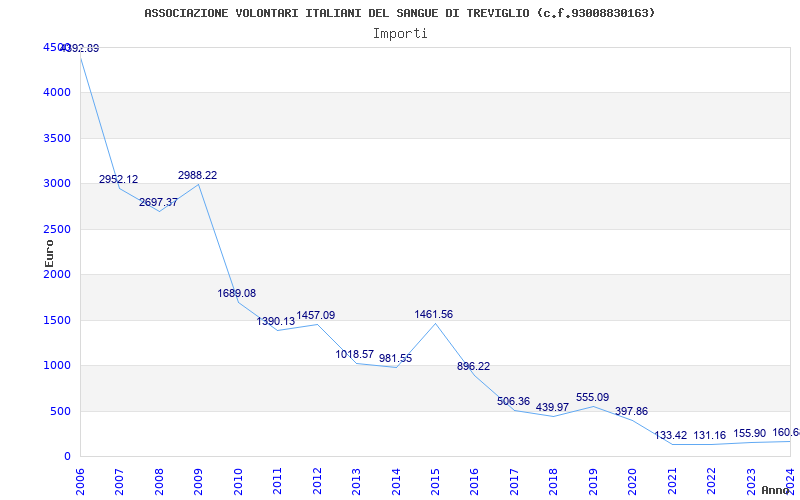This screenshot has width=800, height=500.
Task: Click y-axis tick label 1000
Action: [57, 366]
